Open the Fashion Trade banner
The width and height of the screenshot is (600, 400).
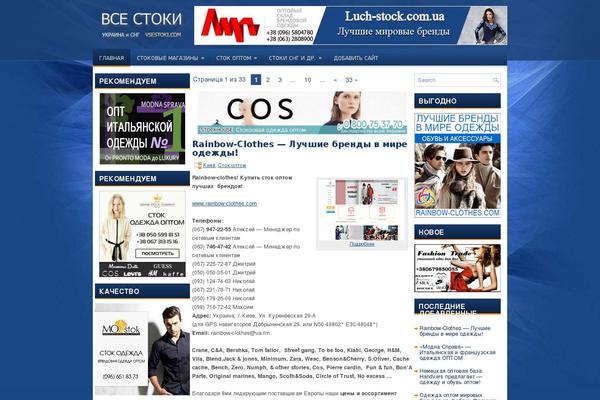pyautogui.click(x=457, y=268)
